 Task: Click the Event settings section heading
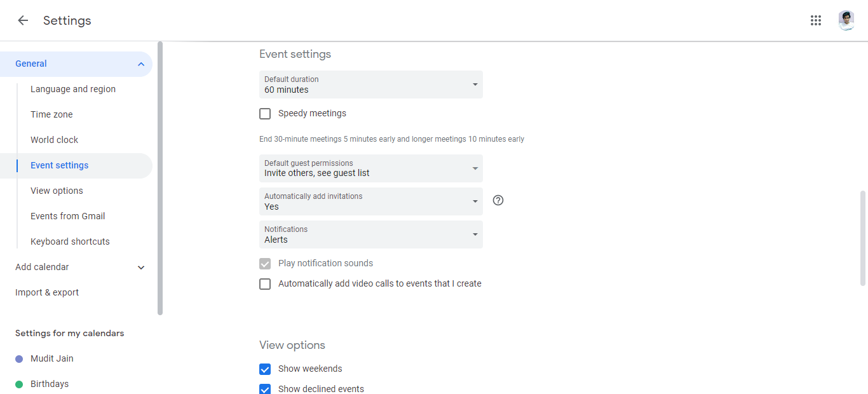pyautogui.click(x=295, y=54)
